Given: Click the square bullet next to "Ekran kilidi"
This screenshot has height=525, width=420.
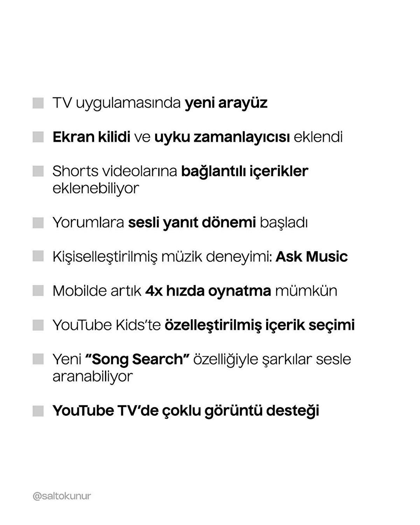Looking at the screenshot, I should (x=38, y=137).
